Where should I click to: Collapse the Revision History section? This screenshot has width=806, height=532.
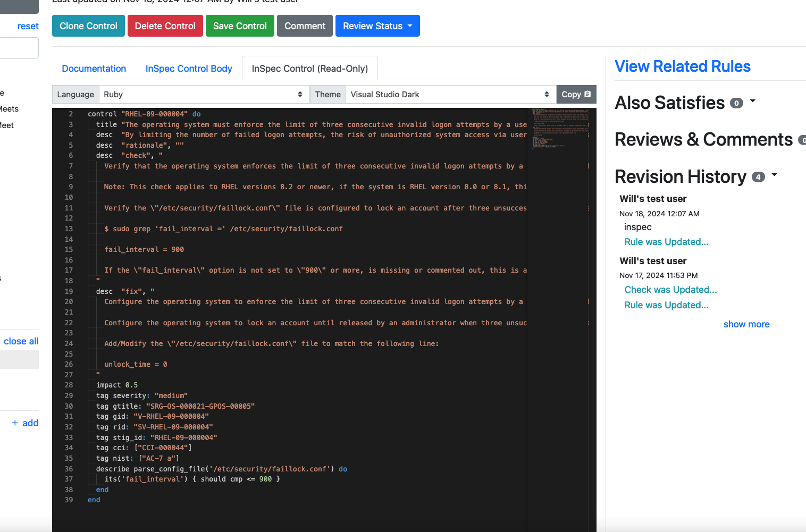[x=774, y=175]
